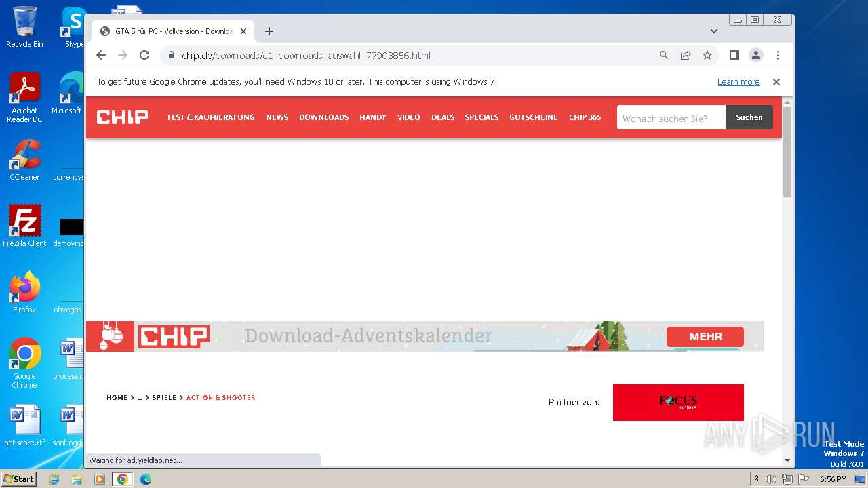Show hidden system tray icons

coord(756,479)
